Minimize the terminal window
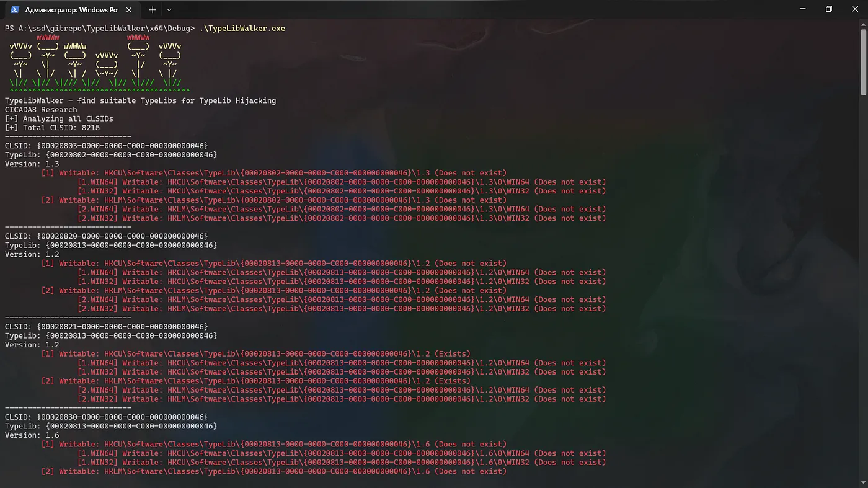Screen dimensions: 868x488 [800, 9]
